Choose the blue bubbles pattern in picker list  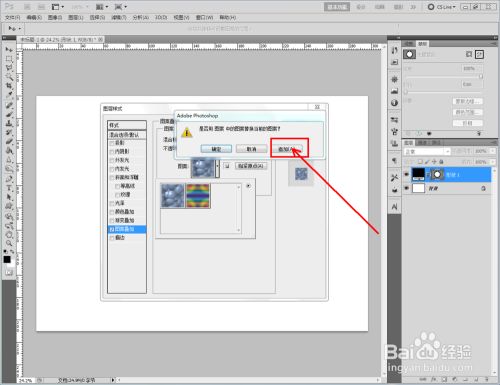tap(173, 195)
